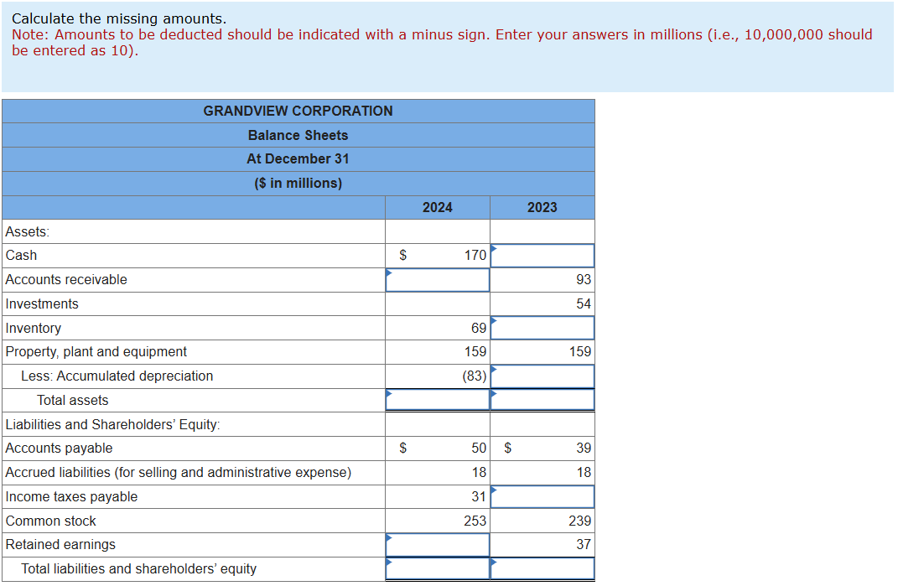Click the Accounts receivable 2024 input field
The width and height of the screenshot is (924, 586).
(x=436, y=279)
